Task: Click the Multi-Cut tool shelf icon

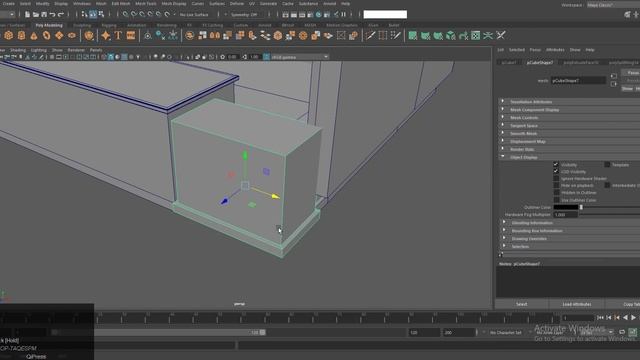Action: 370,36
